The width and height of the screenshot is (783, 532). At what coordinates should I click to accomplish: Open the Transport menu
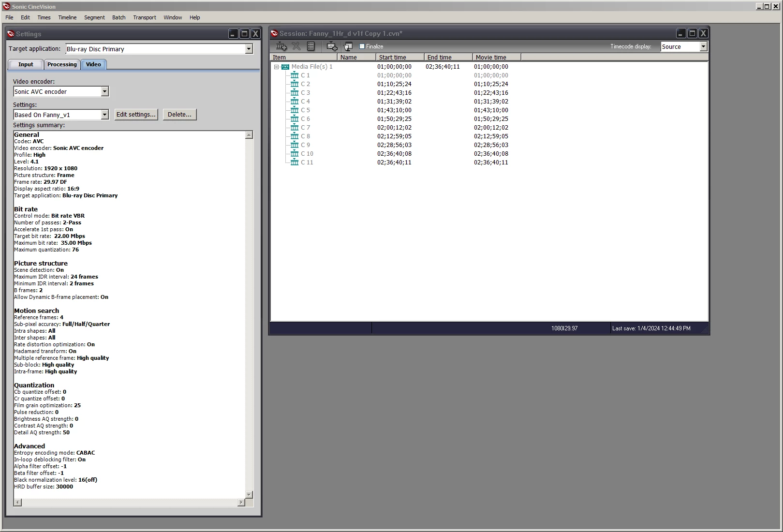point(145,17)
